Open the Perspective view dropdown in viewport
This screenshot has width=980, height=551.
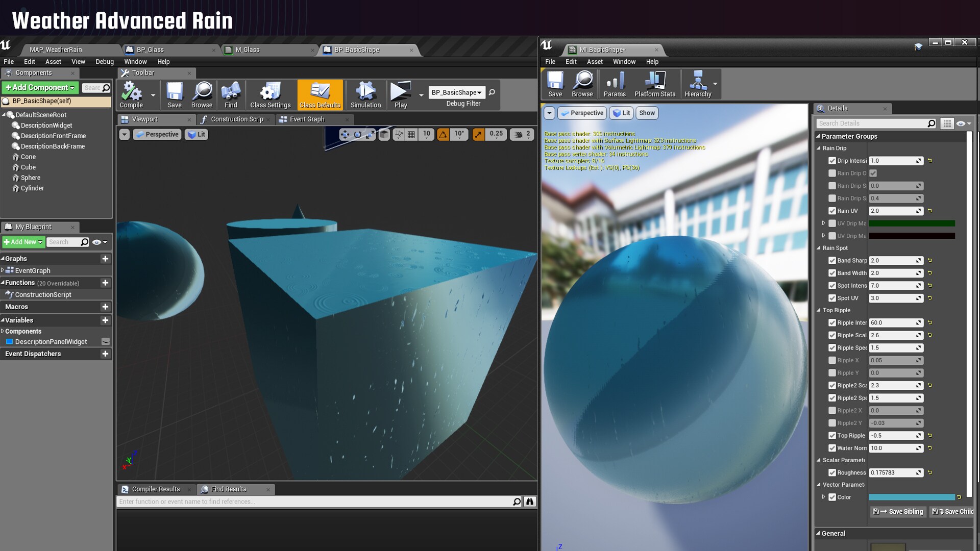(x=157, y=134)
